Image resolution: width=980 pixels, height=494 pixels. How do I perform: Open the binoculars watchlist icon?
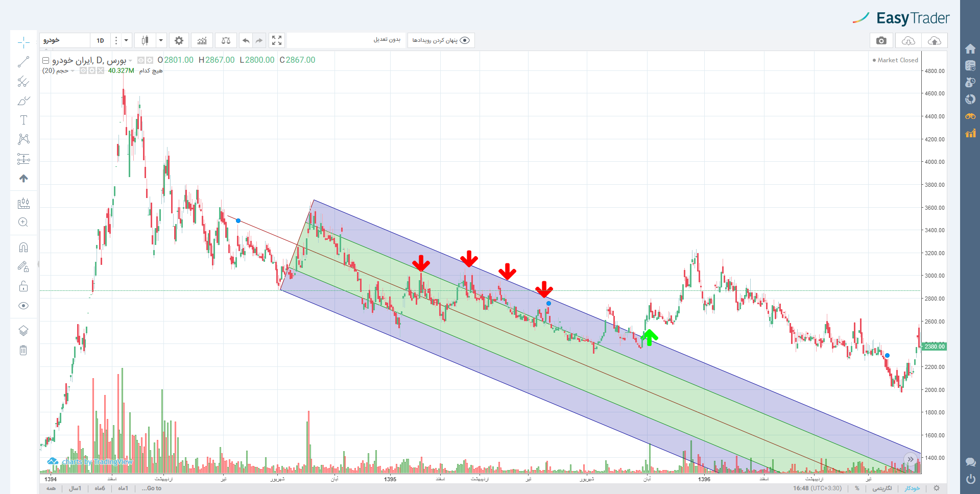coord(970,116)
